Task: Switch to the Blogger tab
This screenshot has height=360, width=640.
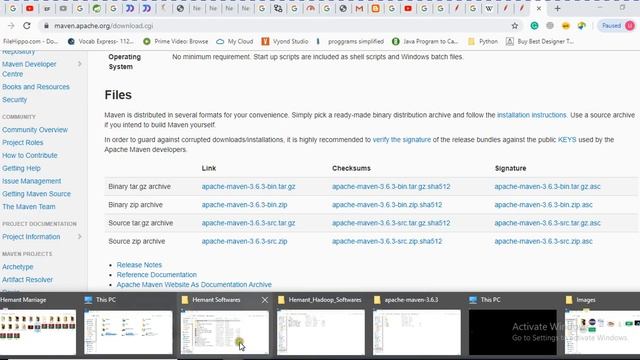Action: click(376, 8)
